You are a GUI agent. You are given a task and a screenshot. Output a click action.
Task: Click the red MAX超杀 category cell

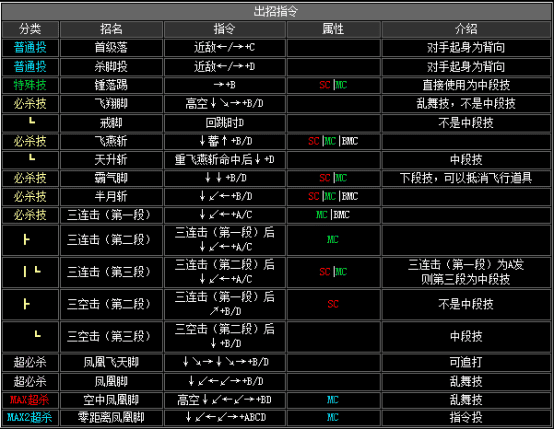point(30,400)
